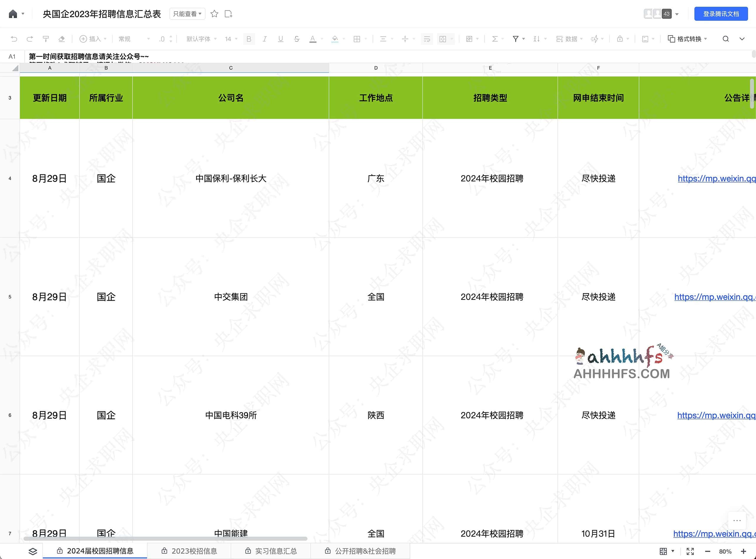Image resolution: width=756 pixels, height=559 pixels.
Task: Switch to 实习信息汇总 sheet tab
Action: [x=271, y=551]
